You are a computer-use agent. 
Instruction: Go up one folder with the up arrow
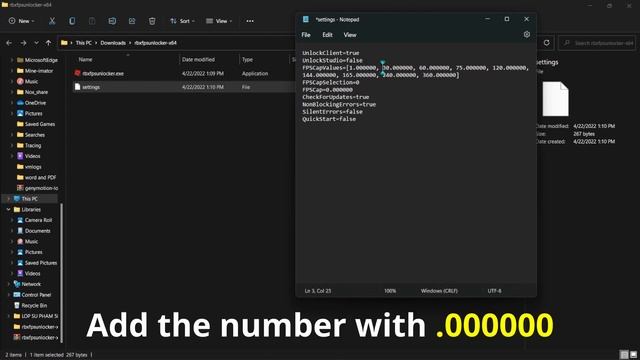(49, 43)
